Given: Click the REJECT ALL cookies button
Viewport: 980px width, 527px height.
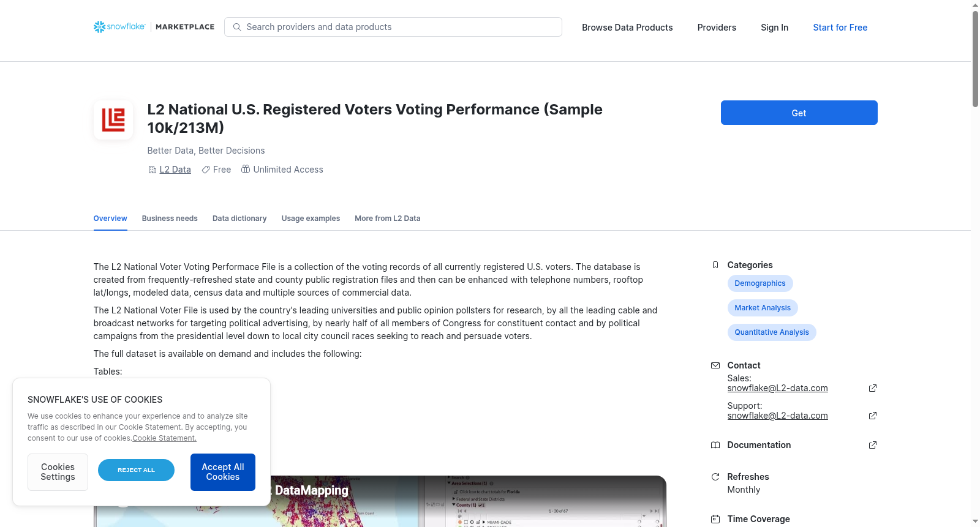Looking at the screenshot, I should pos(136,470).
